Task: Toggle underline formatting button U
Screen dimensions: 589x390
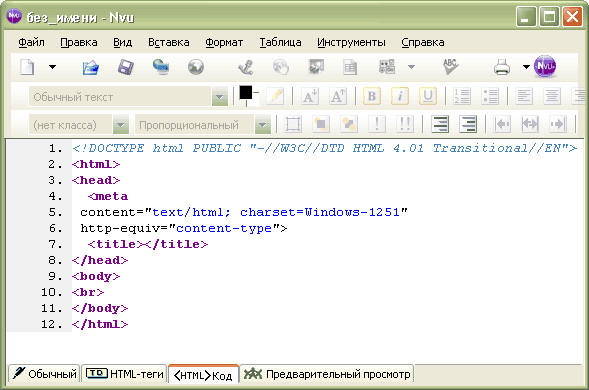Action: [x=427, y=96]
